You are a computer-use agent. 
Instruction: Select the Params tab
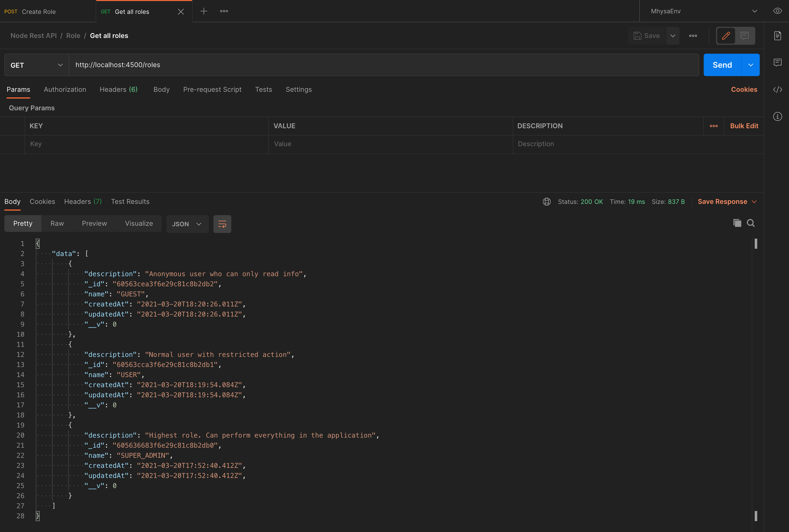[x=18, y=89]
